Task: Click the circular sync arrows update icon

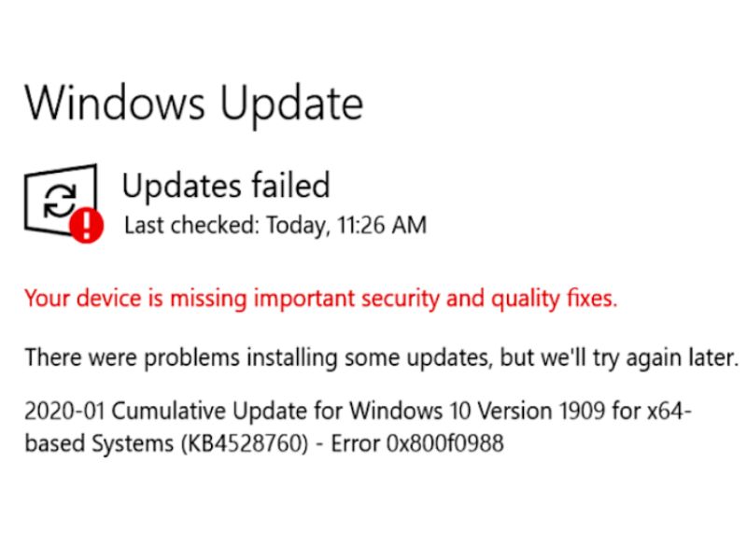Action: pos(60,201)
